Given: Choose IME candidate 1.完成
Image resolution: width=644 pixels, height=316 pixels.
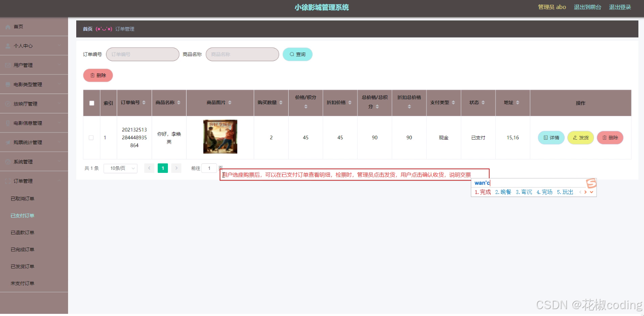Looking at the screenshot, I should (x=483, y=192).
